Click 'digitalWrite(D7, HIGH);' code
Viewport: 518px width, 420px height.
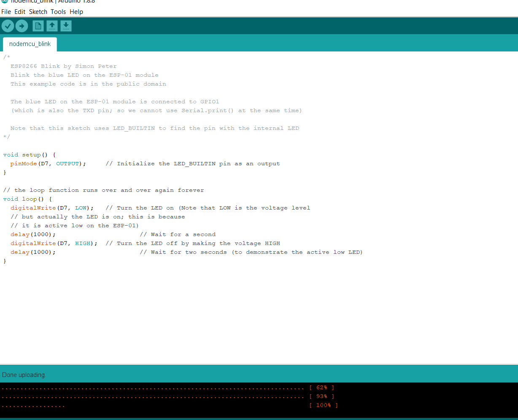pos(54,243)
